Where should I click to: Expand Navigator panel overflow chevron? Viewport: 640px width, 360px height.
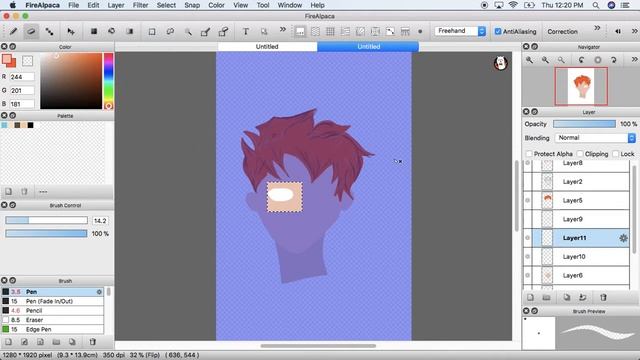pyautogui.click(x=634, y=60)
